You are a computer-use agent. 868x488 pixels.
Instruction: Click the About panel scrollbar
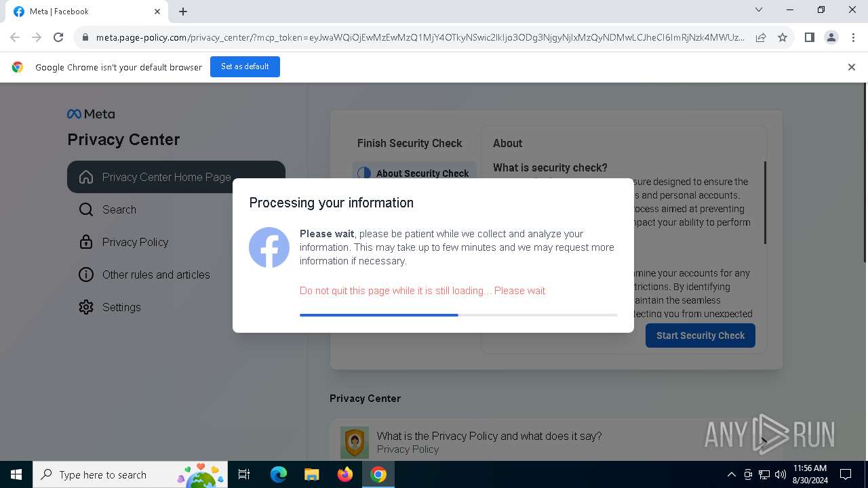pos(765,203)
